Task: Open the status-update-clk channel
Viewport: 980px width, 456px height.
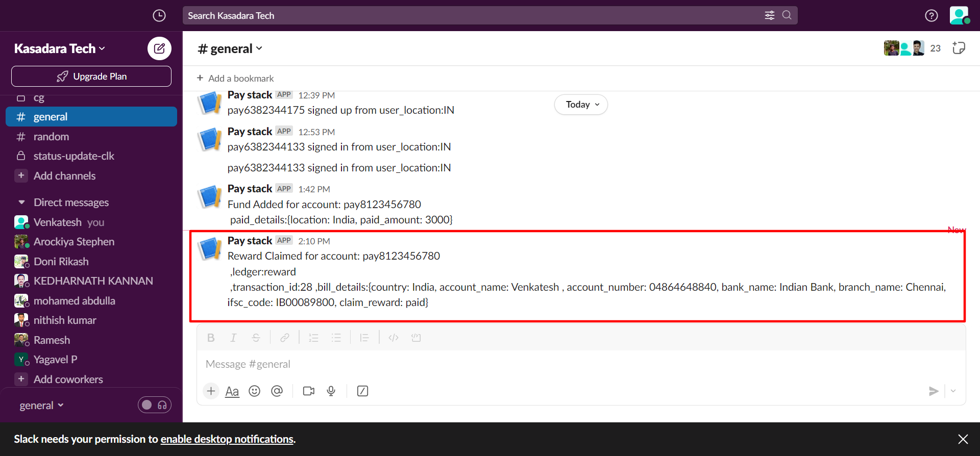Action: pyautogui.click(x=73, y=156)
